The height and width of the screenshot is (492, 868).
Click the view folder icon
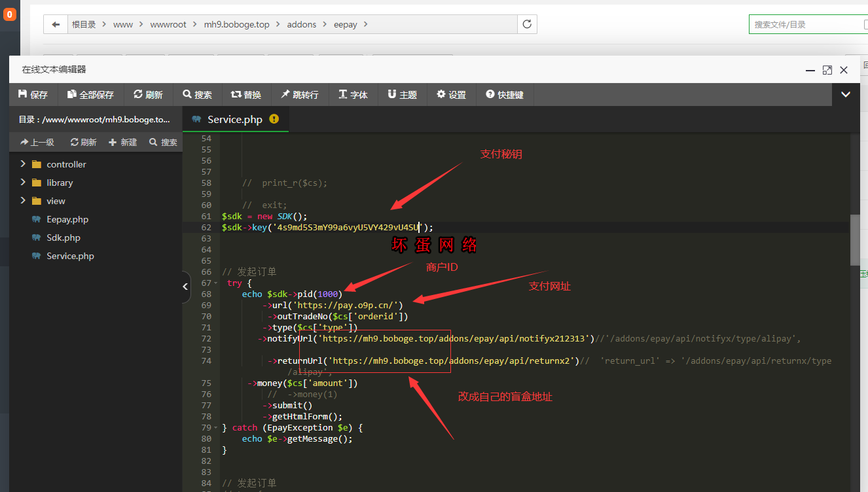[x=37, y=201]
